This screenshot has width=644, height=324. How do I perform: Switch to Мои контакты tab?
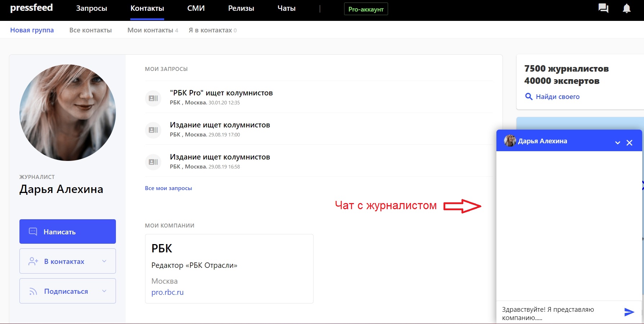(x=150, y=30)
